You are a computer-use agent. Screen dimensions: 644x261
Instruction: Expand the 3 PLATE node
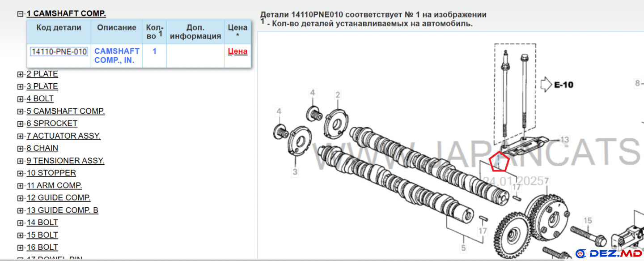click(20, 87)
